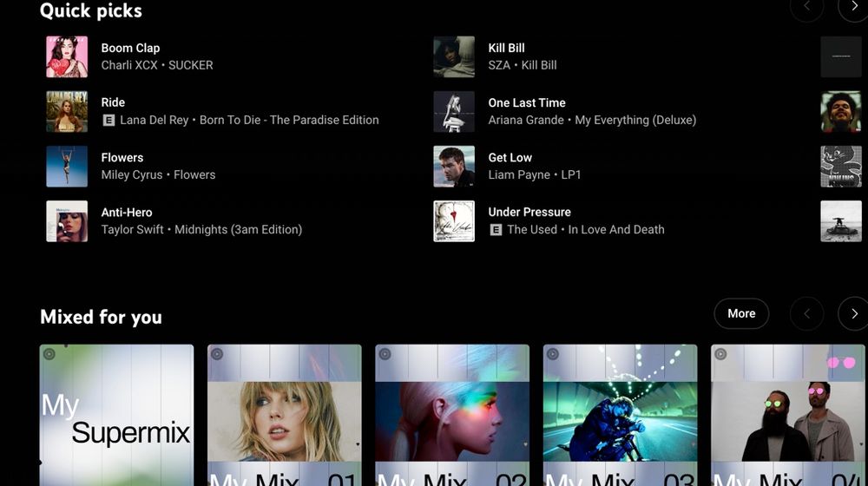Viewport: 868px width, 486px height.
Task: Click the Get Low album cover thumbnail
Action: pos(453,166)
